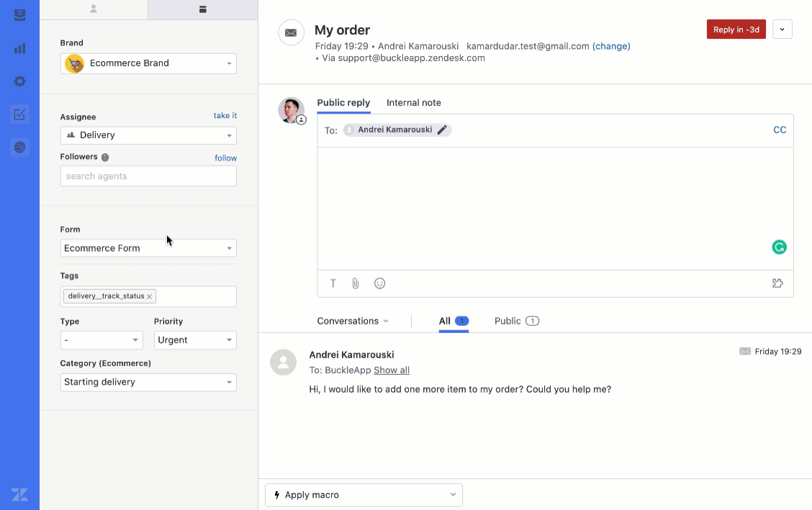Screen dimensions: 812x510
Task: Attach a file using the paperclip icon
Action: click(x=355, y=283)
